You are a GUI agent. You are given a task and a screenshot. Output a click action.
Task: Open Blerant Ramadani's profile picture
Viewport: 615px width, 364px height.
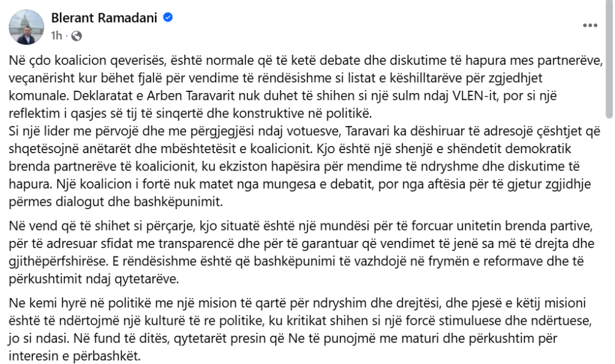[x=26, y=27]
